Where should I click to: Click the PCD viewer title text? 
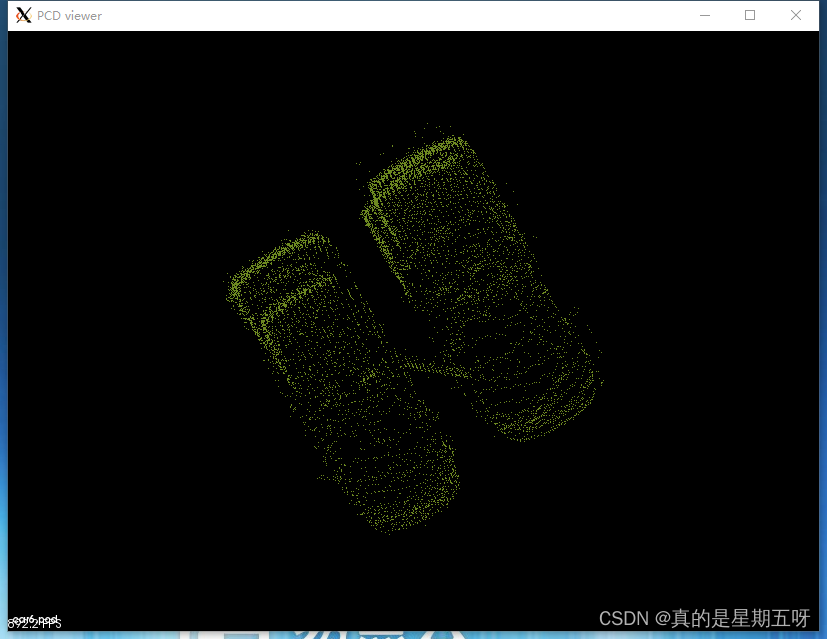coord(68,15)
